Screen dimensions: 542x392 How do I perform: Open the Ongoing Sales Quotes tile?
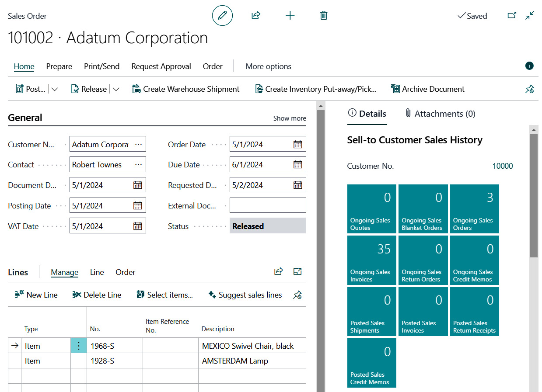click(x=372, y=209)
